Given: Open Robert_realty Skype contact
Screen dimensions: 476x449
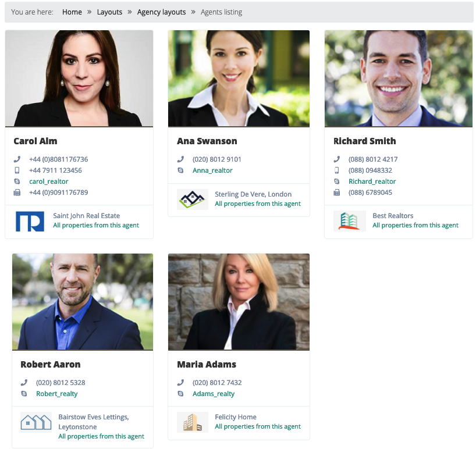Looking at the screenshot, I should pyautogui.click(x=57, y=394).
